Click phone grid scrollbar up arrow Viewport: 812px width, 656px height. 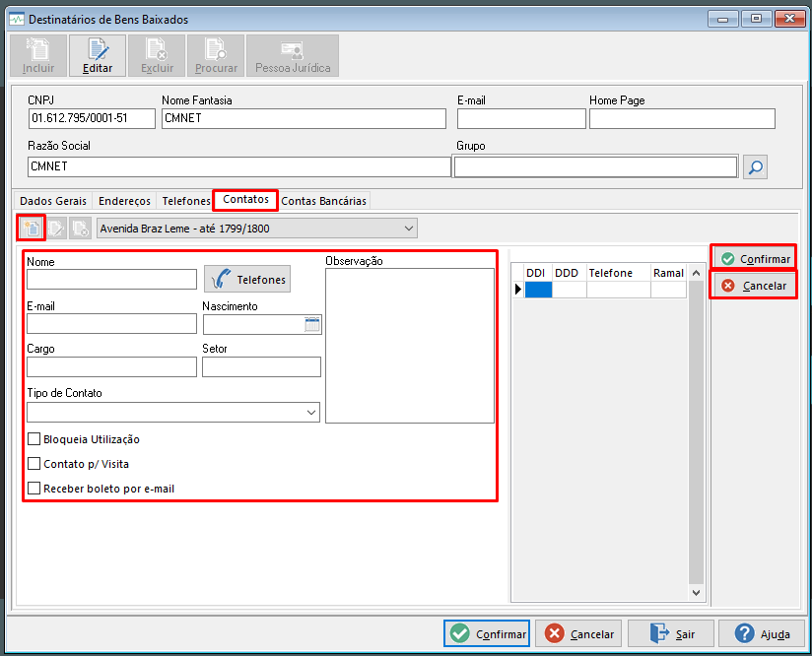point(696,273)
